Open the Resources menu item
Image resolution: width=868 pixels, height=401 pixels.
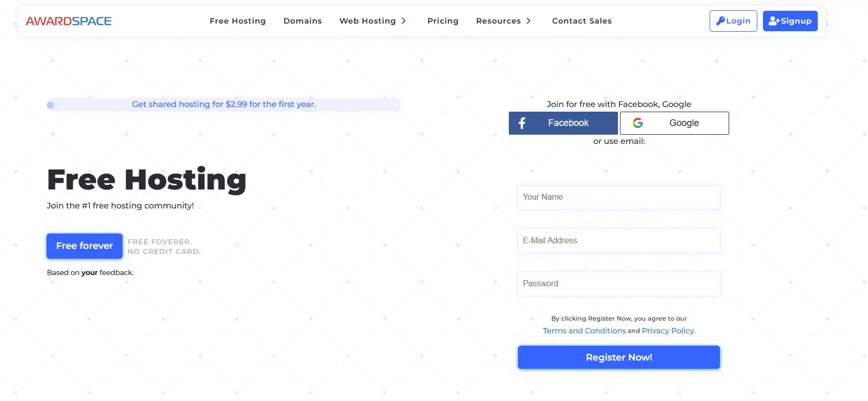coord(499,21)
